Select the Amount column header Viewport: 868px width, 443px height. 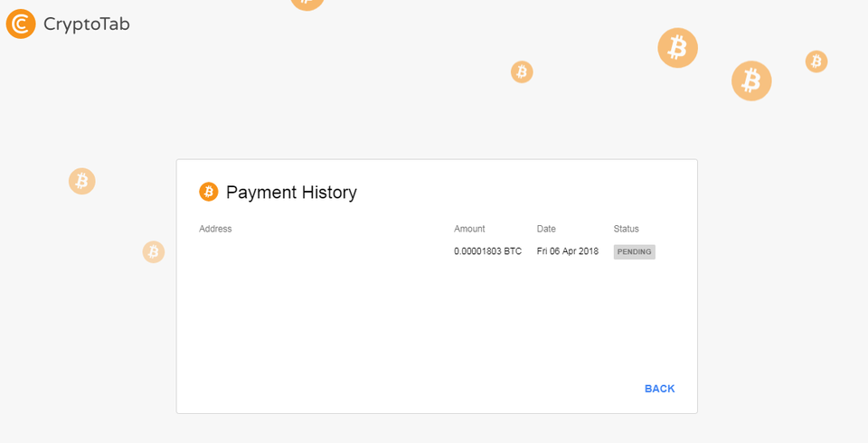click(469, 229)
